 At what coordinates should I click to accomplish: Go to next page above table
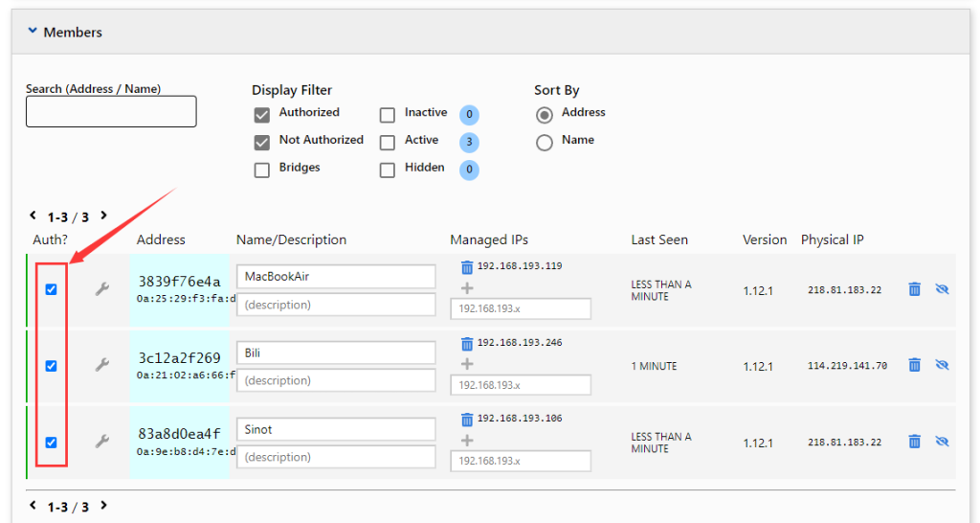[x=103, y=216]
